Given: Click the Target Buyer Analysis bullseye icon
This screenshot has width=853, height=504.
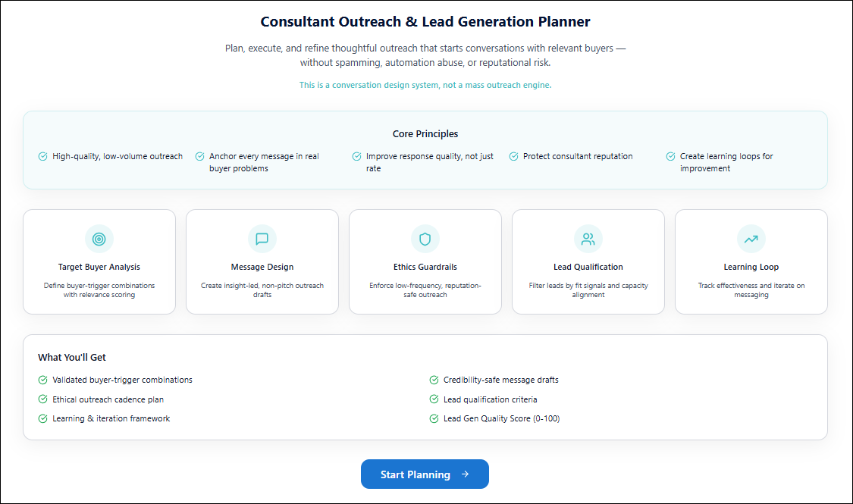Looking at the screenshot, I should pyautogui.click(x=99, y=239).
